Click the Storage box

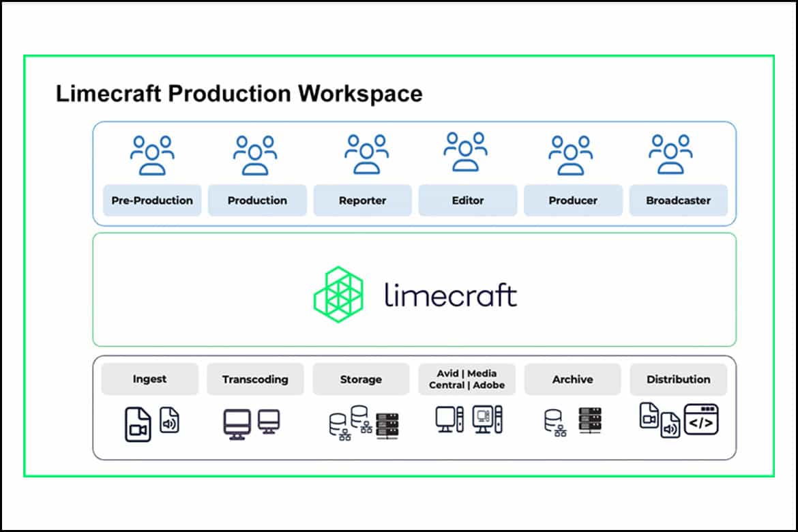[361, 379]
